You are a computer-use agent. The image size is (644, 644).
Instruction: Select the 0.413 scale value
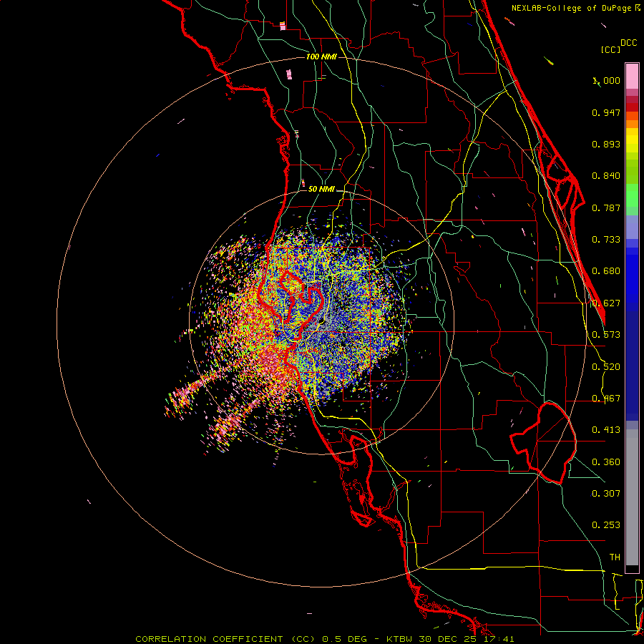click(606, 430)
